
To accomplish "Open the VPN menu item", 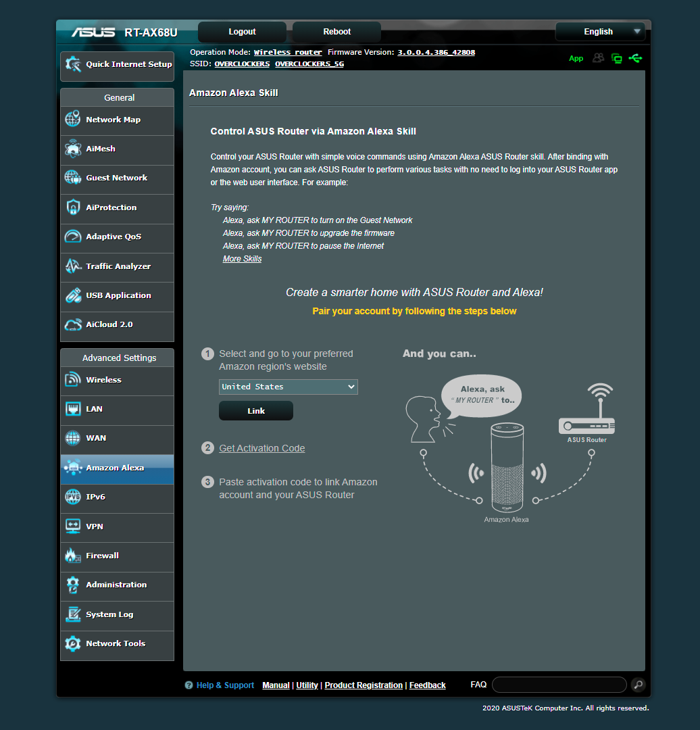I will pyautogui.click(x=118, y=527).
